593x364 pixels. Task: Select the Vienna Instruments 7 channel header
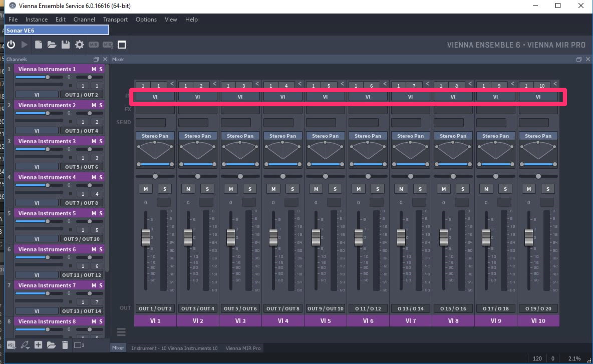click(47, 285)
